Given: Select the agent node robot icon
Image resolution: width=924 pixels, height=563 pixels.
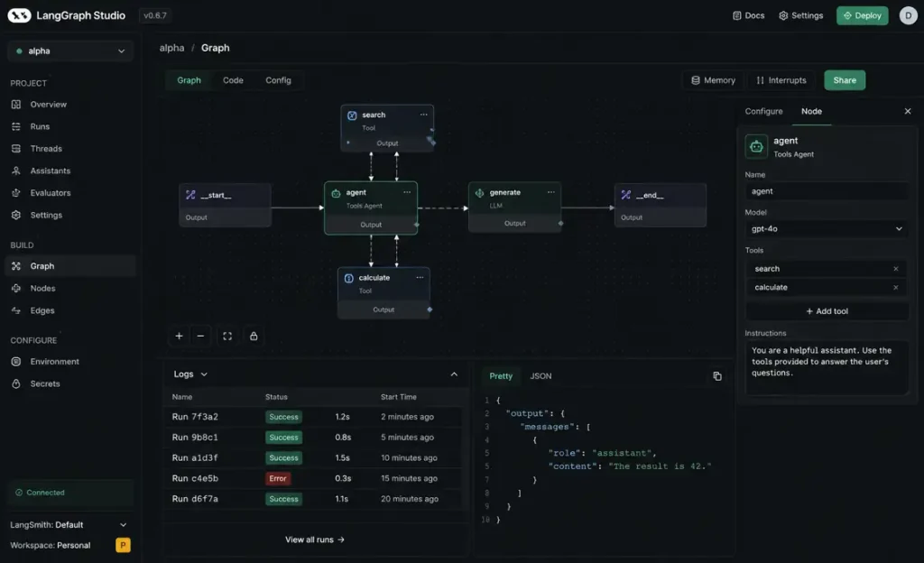Looking at the screenshot, I should tap(336, 193).
